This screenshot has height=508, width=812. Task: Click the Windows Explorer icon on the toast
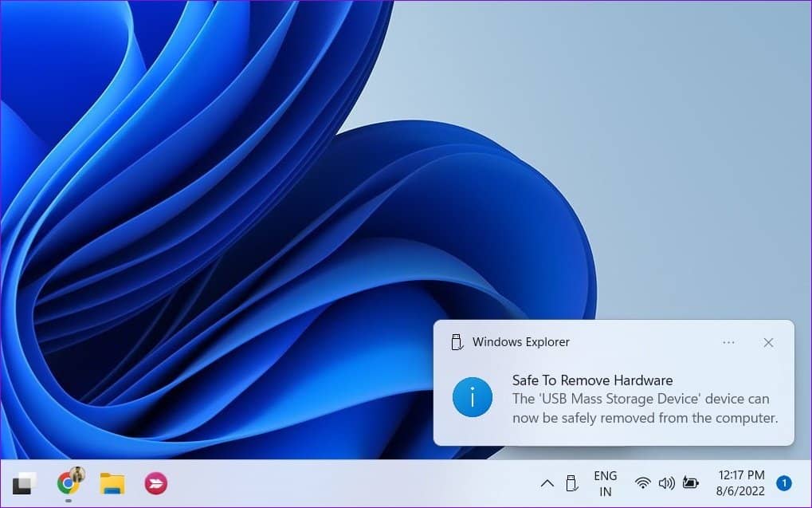point(456,341)
